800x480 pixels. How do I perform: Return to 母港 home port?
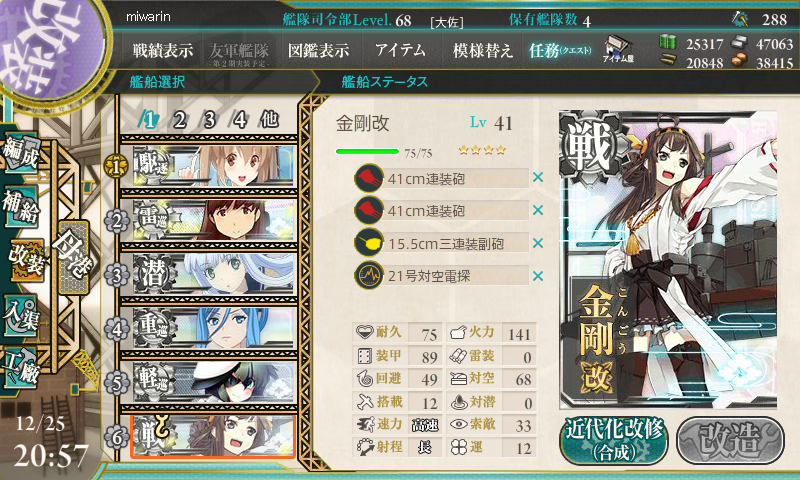[74, 258]
